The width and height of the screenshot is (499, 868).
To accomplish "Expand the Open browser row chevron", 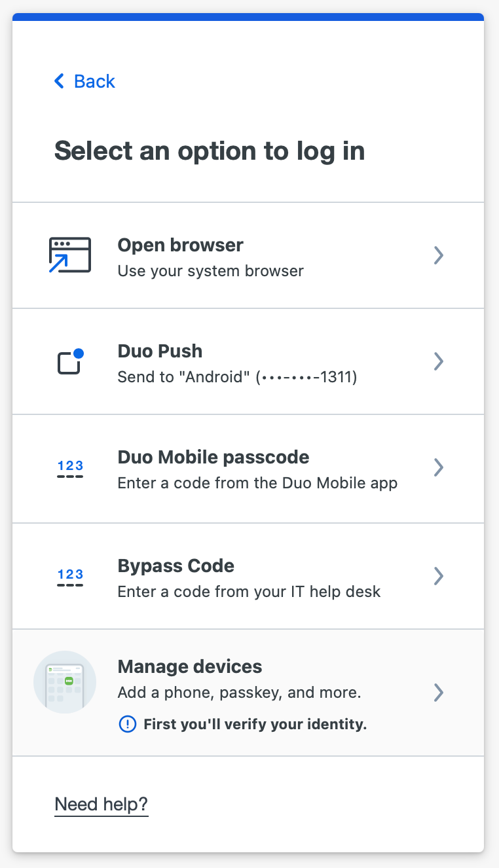I will pos(439,255).
